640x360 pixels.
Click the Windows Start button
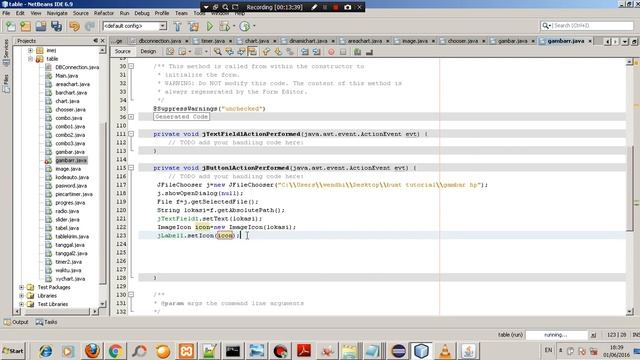coord(13,351)
